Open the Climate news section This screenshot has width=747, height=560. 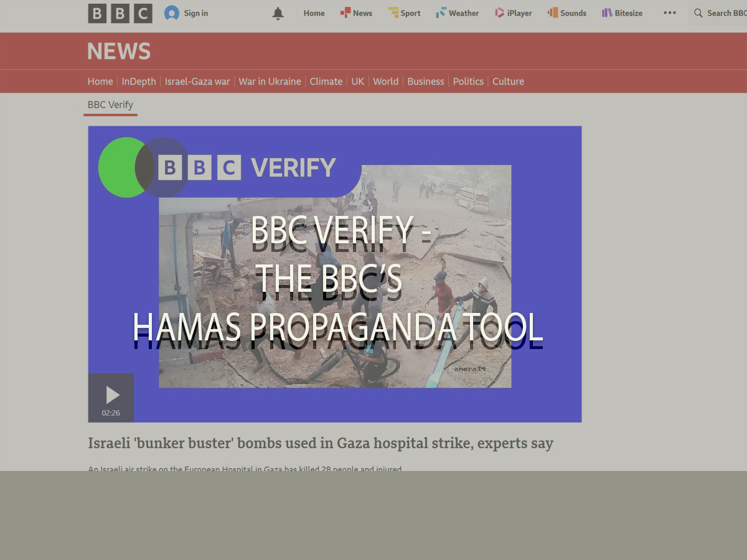326,82
